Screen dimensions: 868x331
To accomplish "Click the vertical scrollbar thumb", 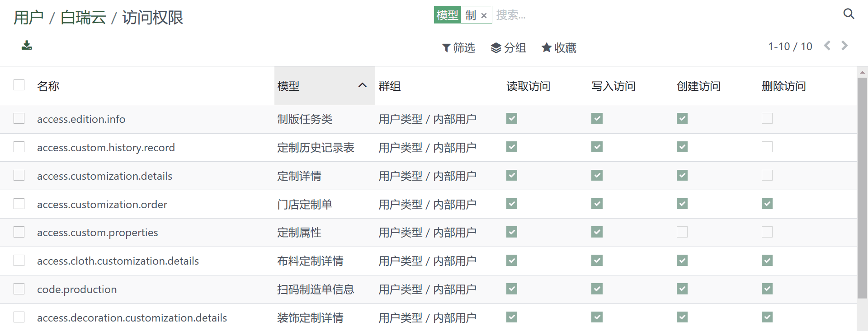I will tap(862, 188).
